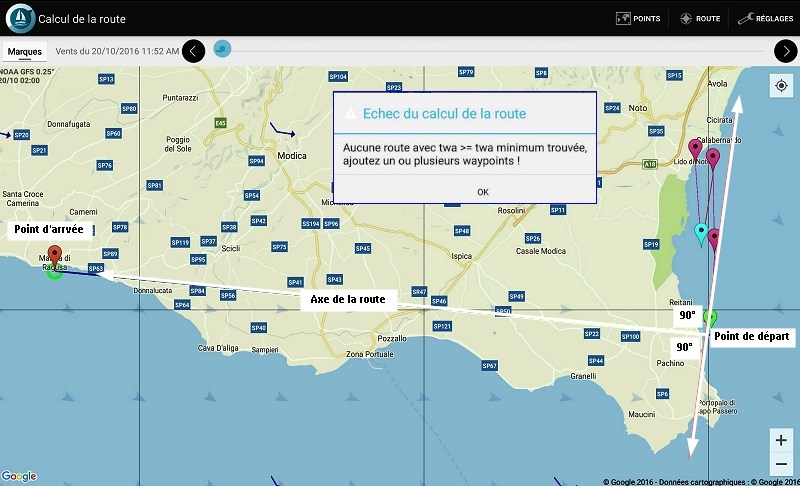
Task: Click the wind date Vents du 20/10/2016 label
Action: pyautogui.click(x=117, y=50)
